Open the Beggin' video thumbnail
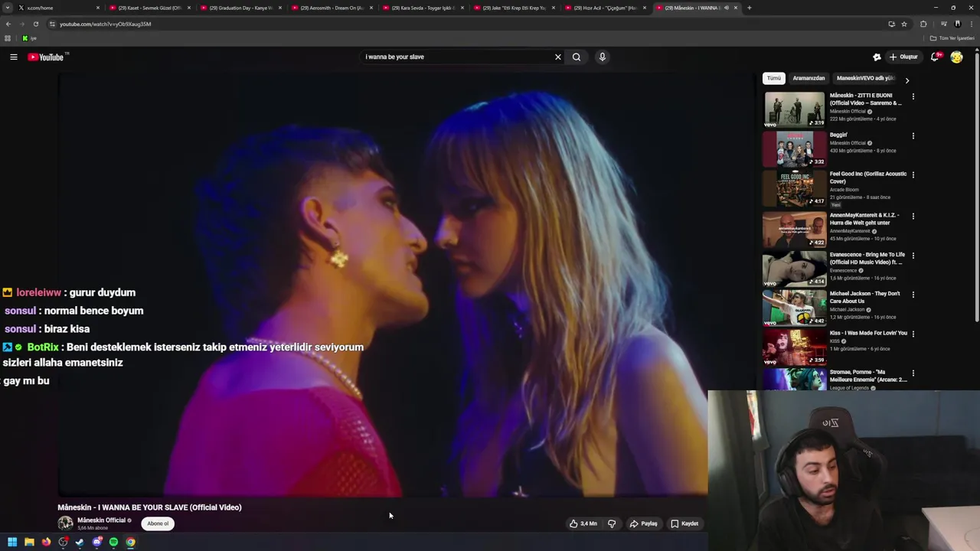 pos(795,149)
